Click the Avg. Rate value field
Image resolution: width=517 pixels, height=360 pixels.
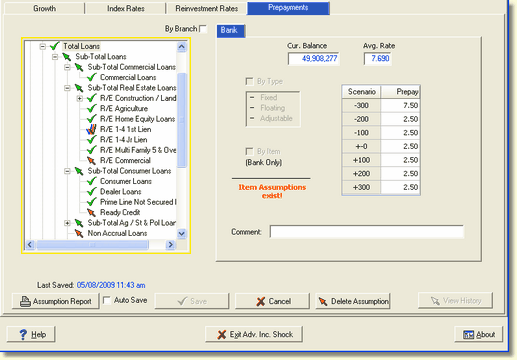click(377, 59)
